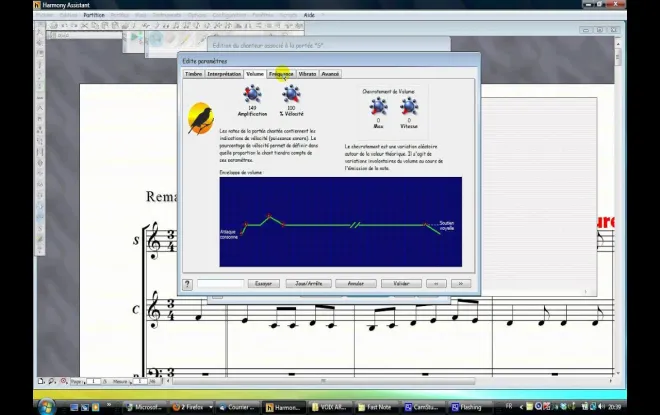Adjust the Amplification knob
The width and height of the screenshot is (660, 415).
point(252,94)
